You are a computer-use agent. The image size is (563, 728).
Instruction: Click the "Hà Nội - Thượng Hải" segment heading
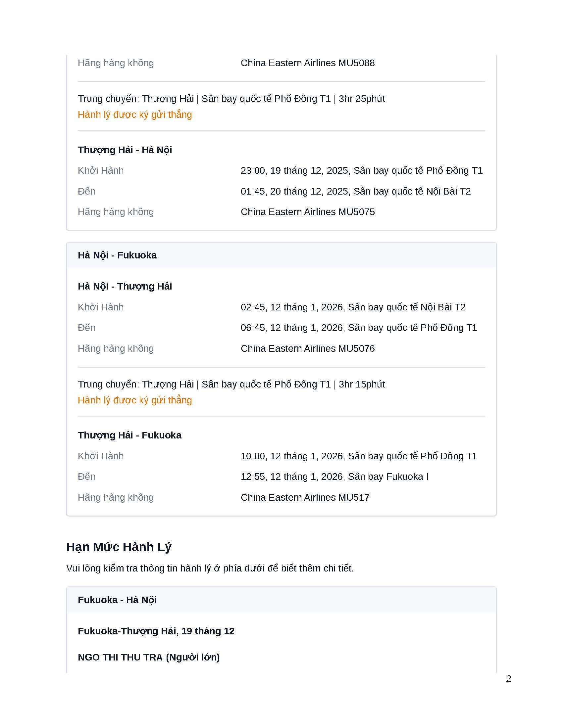(125, 286)
